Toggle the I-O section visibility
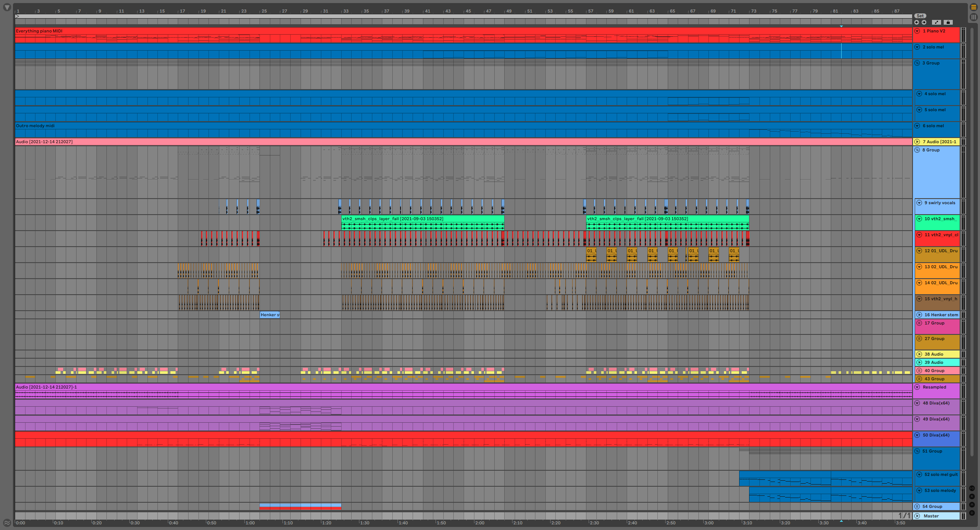 [x=972, y=488]
